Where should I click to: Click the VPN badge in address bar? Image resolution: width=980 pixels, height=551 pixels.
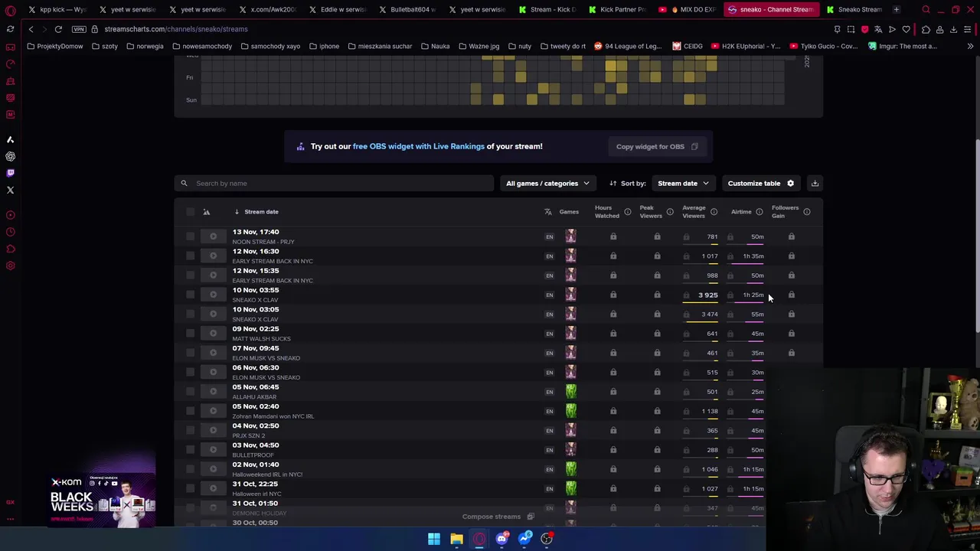click(79, 29)
